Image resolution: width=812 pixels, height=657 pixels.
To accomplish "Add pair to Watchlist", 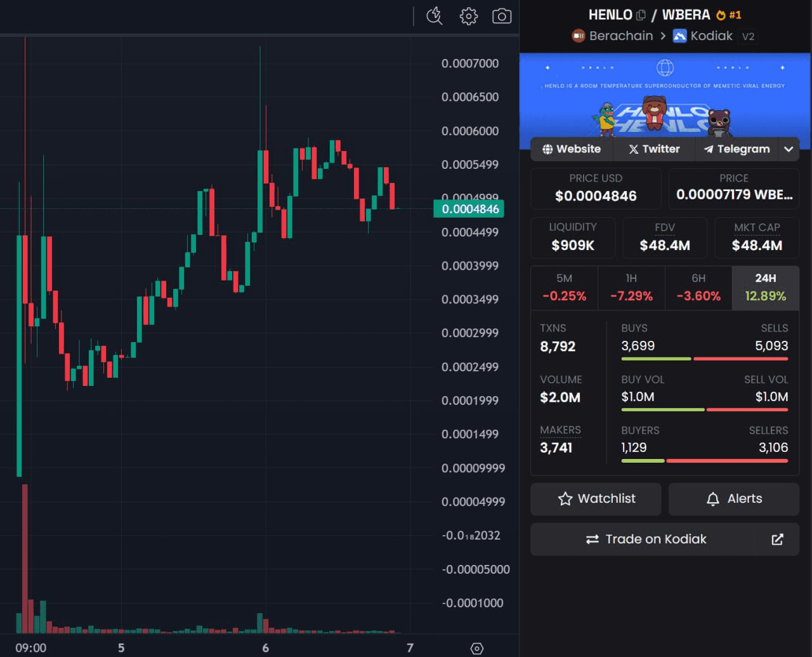I will click(596, 499).
